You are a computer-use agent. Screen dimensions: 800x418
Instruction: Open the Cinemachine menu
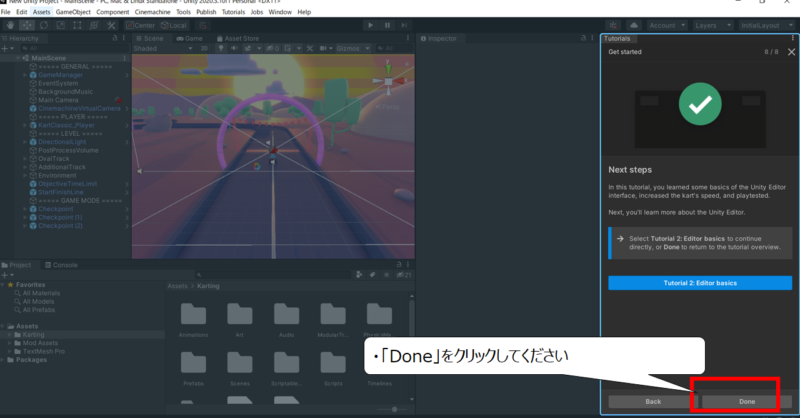pos(153,12)
